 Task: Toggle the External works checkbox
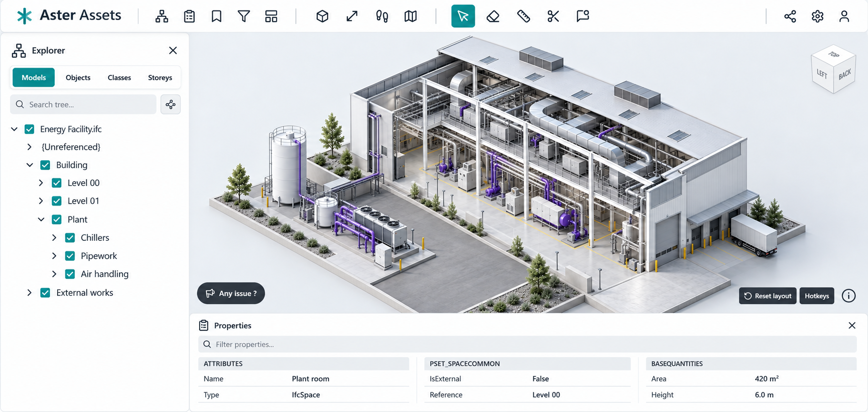click(x=45, y=293)
